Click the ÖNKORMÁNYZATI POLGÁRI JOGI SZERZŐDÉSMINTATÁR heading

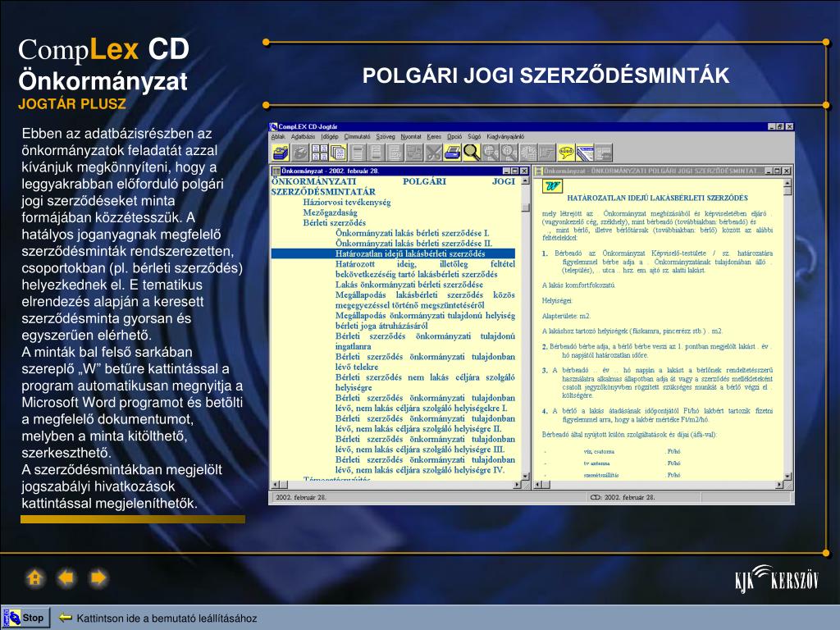pyautogui.click(x=393, y=186)
